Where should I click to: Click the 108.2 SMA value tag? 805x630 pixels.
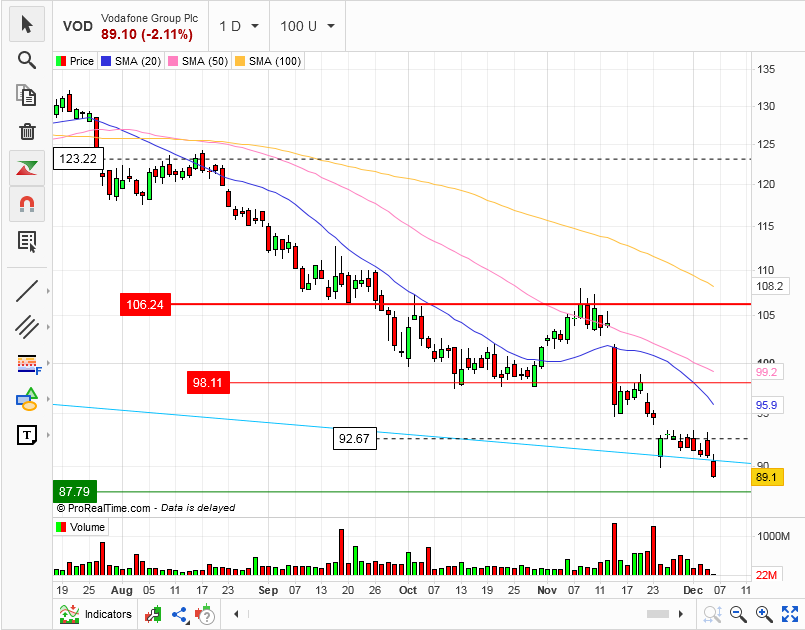[x=770, y=286]
